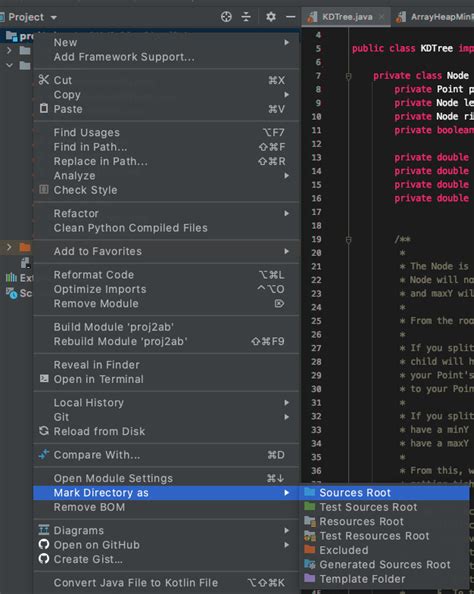The image size is (474, 594).
Task: Open Project panel settings gear
Action: pyautogui.click(x=271, y=17)
